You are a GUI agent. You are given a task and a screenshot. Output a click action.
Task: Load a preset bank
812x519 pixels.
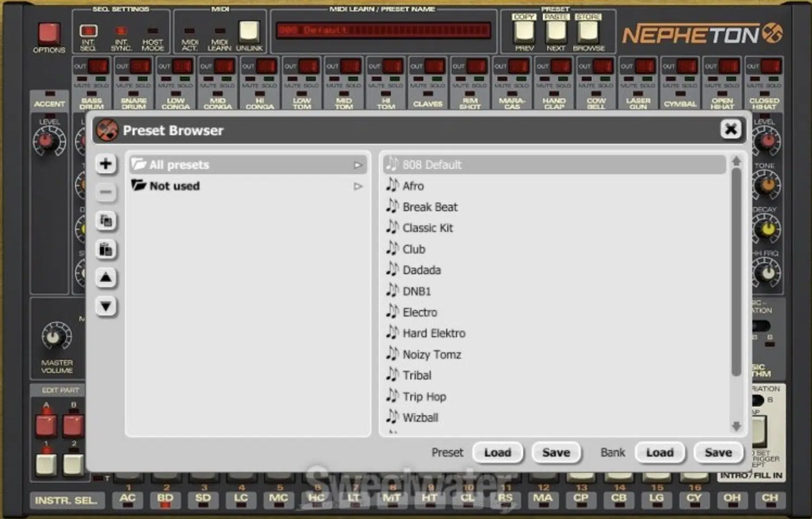pos(659,452)
